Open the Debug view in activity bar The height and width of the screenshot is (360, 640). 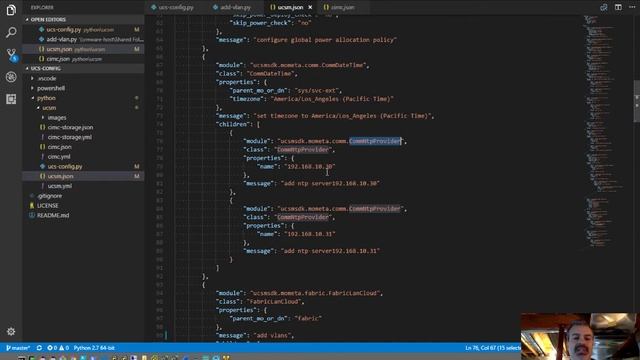(11, 77)
